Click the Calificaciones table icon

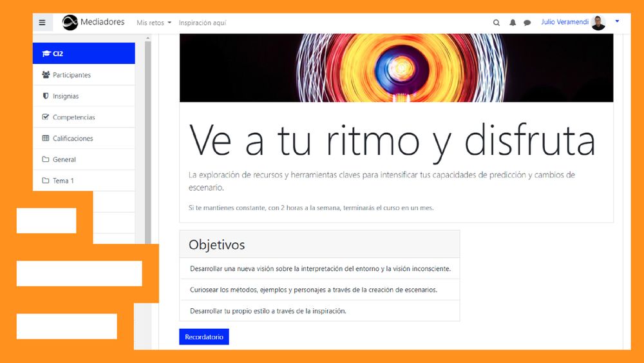pyautogui.click(x=46, y=138)
